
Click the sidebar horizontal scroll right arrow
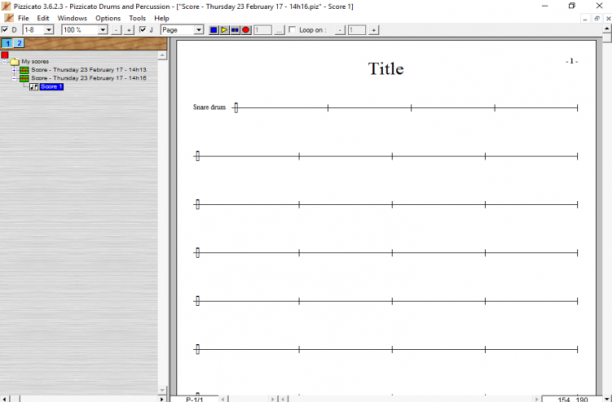click(x=162, y=398)
